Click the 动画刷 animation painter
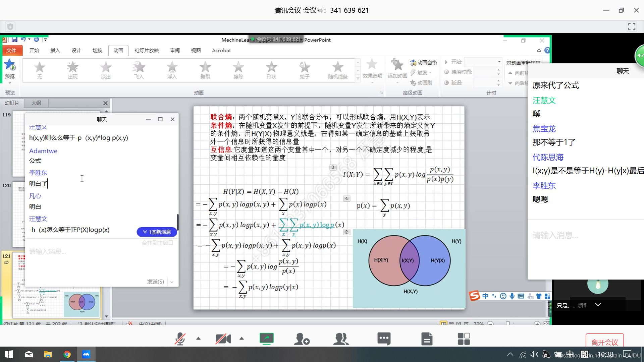Screen dimensions: 644x362 421,83
